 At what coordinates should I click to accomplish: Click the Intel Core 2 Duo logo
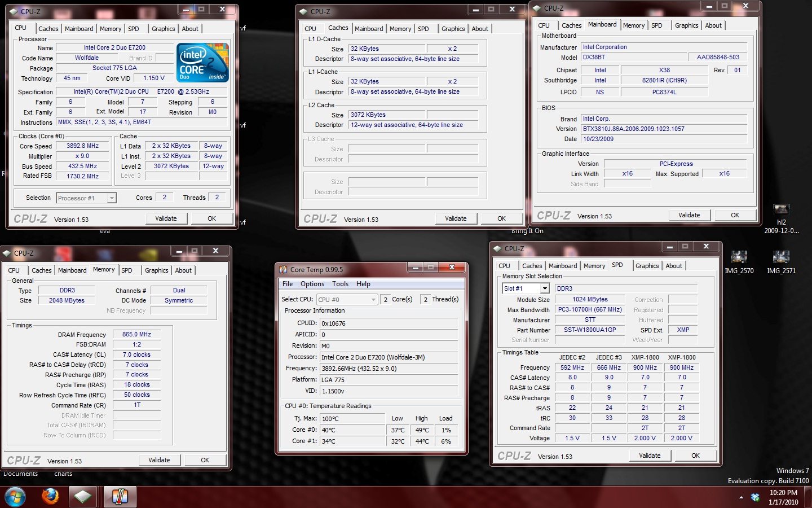202,63
